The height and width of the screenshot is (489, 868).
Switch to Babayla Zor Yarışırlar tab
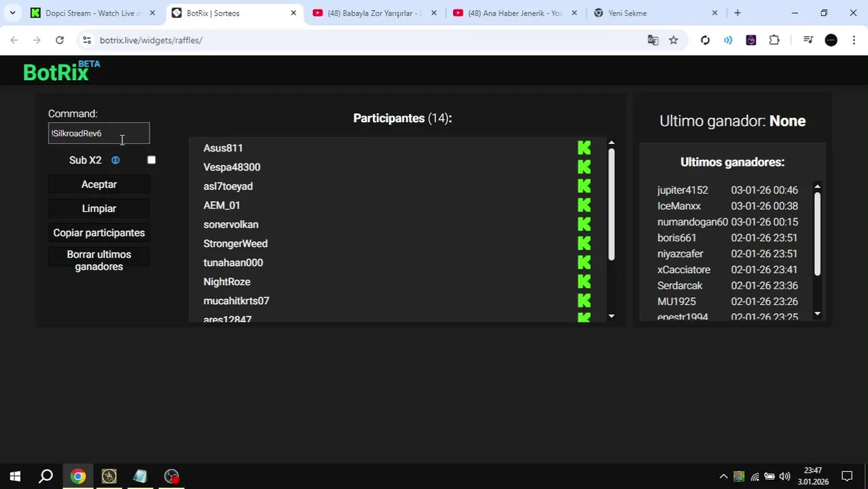point(375,13)
